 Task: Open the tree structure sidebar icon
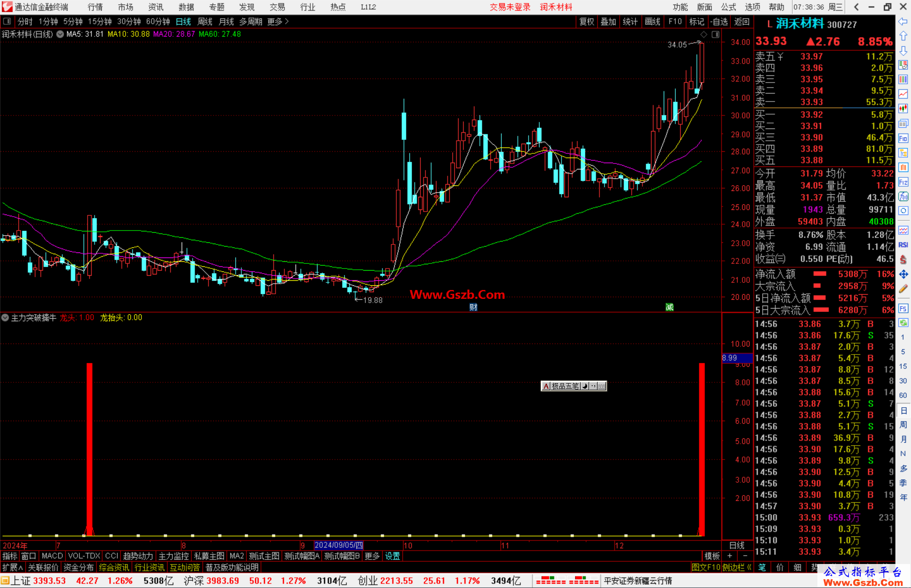[x=903, y=153]
